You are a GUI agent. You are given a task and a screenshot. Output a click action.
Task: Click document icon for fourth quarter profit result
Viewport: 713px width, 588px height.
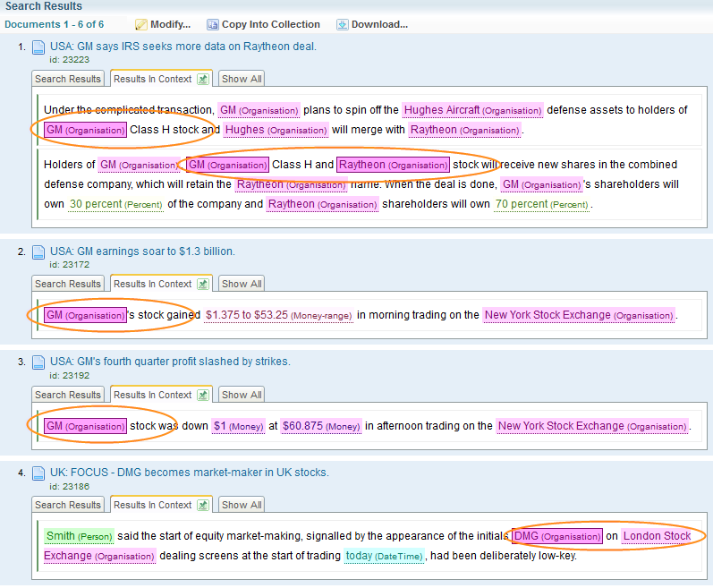(x=38, y=362)
